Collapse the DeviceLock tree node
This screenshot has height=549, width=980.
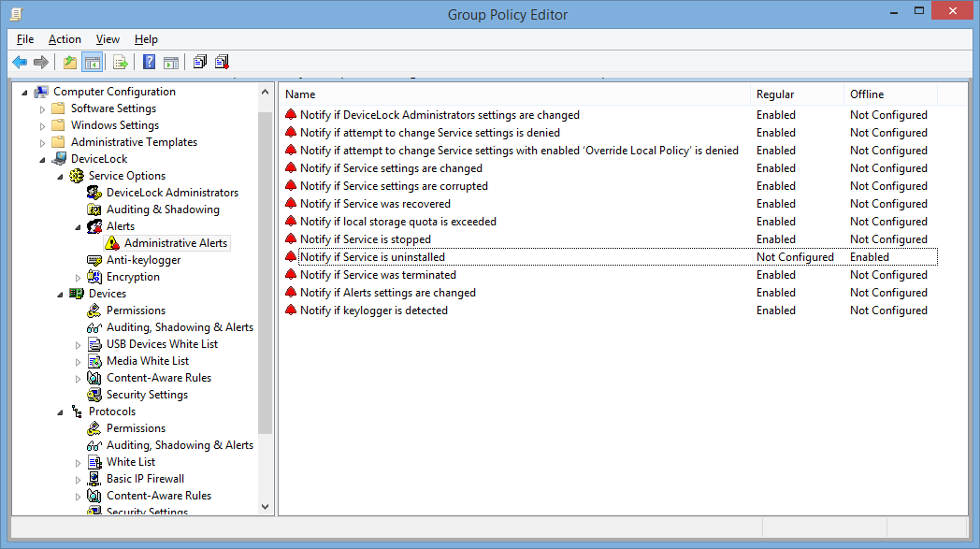point(42,160)
